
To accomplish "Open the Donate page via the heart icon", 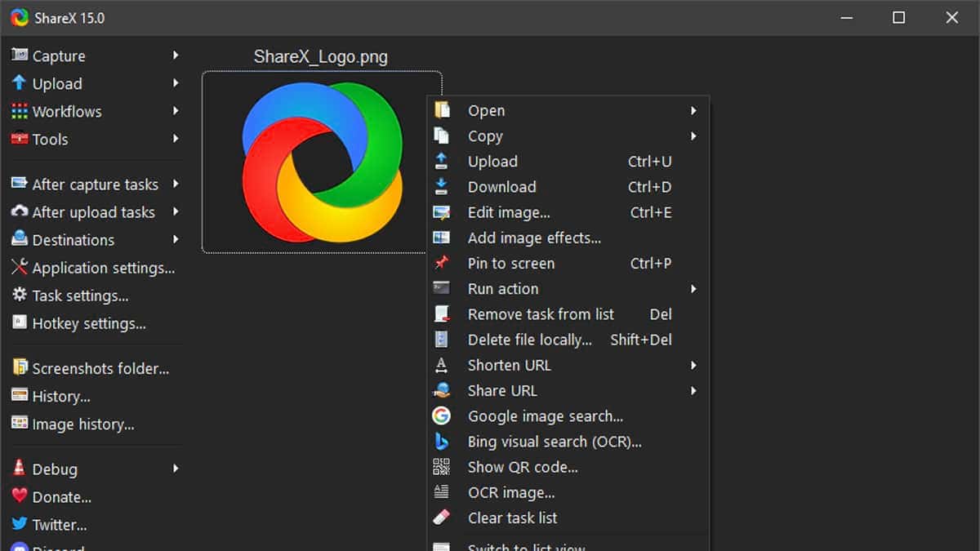I will click(18, 496).
